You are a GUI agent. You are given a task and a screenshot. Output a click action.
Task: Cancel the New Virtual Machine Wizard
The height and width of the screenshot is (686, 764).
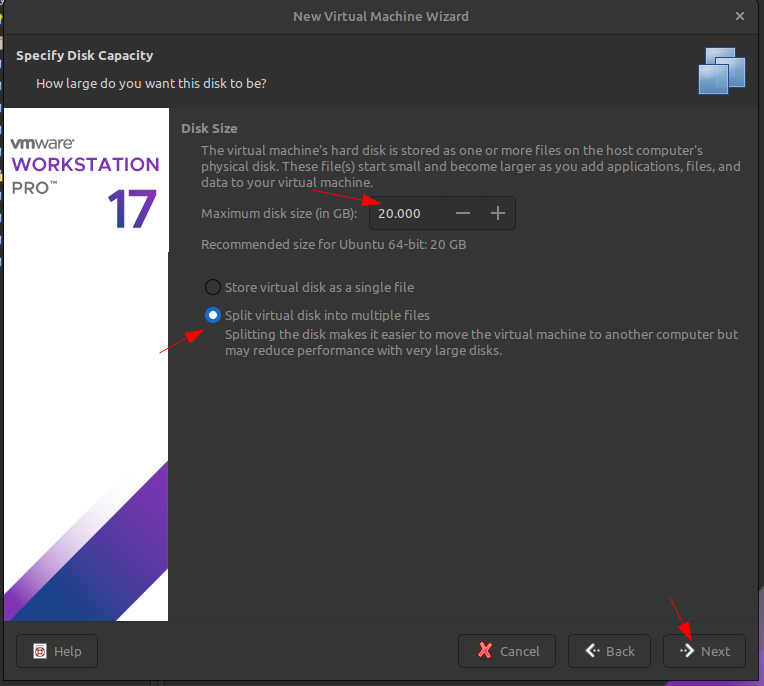(507, 651)
